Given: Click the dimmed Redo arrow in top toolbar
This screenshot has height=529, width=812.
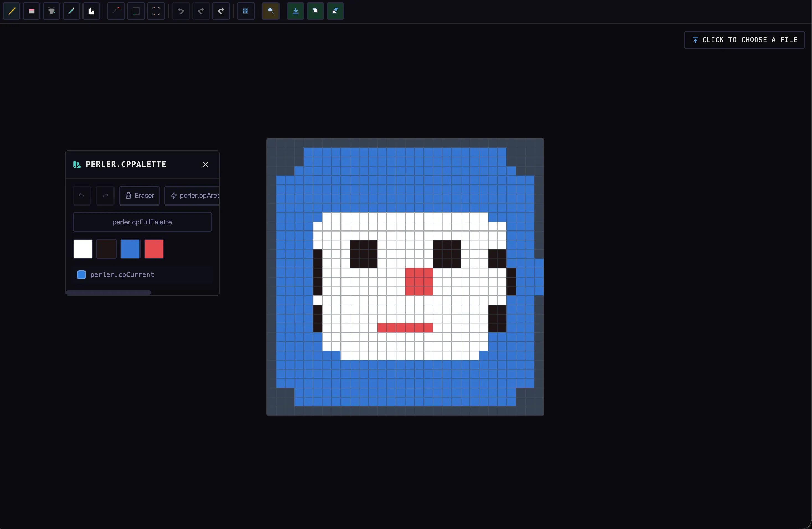Looking at the screenshot, I should click(x=201, y=11).
